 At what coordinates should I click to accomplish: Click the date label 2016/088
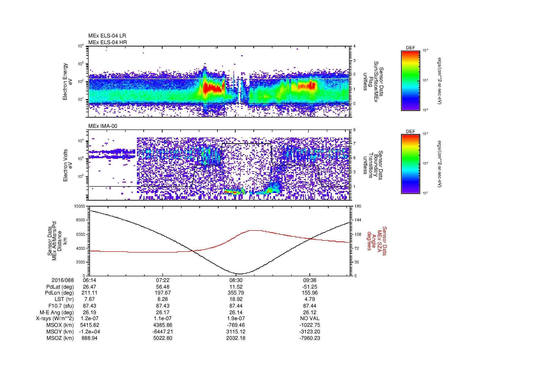pyautogui.click(x=63, y=280)
